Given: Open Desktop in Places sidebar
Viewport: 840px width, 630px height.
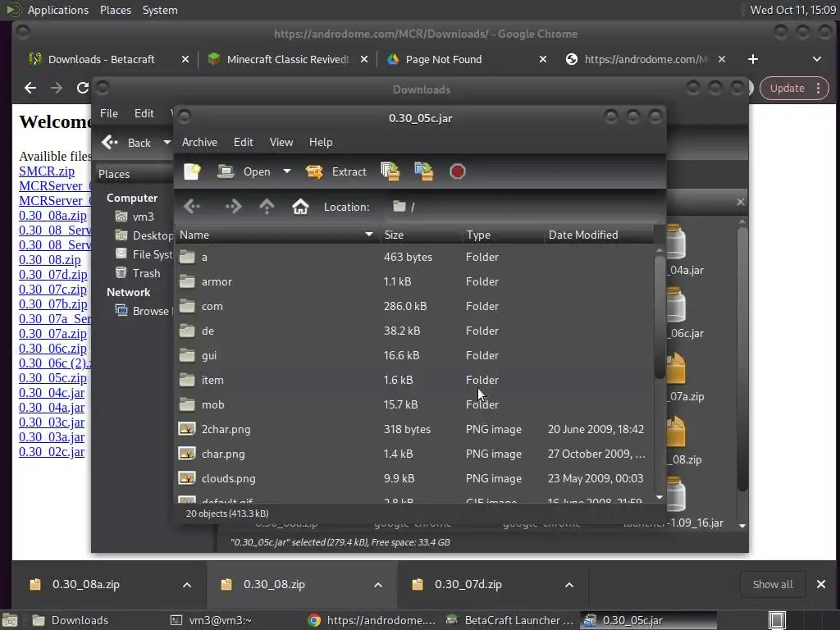Looking at the screenshot, I should [x=144, y=235].
